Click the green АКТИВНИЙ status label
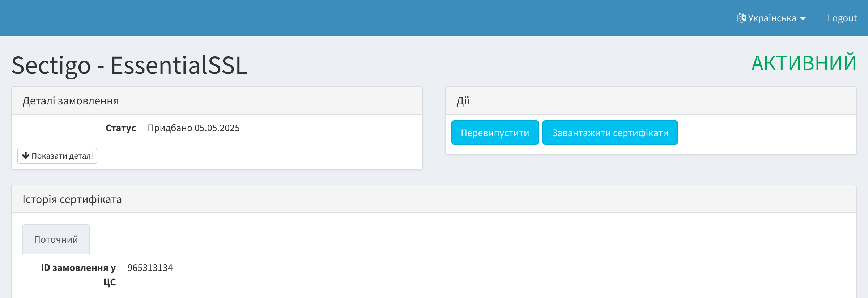Screen dimensions: 868x298 tap(804, 63)
